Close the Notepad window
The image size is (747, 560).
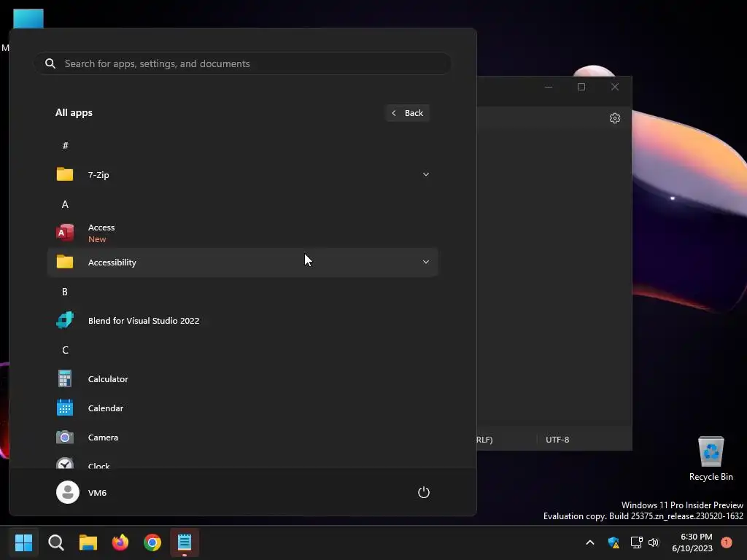coord(615,87)
